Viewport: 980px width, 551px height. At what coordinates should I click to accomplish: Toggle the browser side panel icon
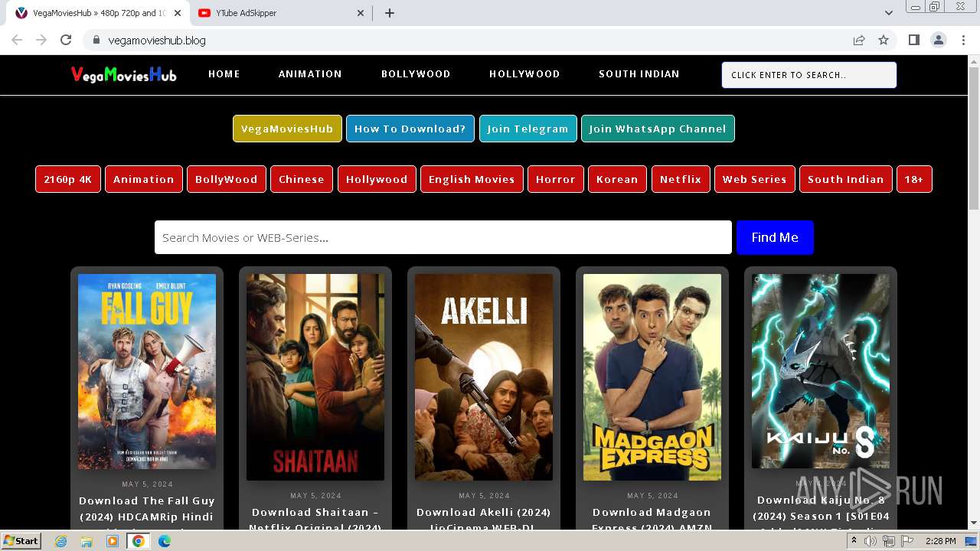[x=913, y=40]
